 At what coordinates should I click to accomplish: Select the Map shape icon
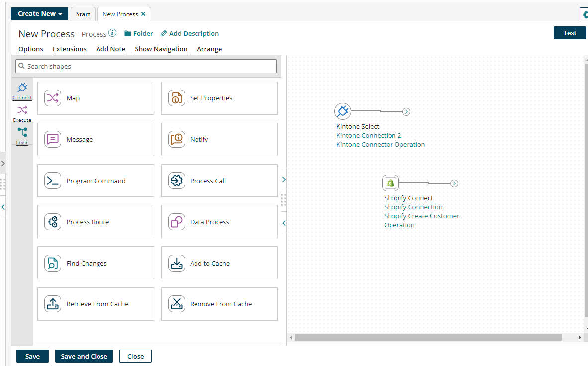(x=53, y=98)
